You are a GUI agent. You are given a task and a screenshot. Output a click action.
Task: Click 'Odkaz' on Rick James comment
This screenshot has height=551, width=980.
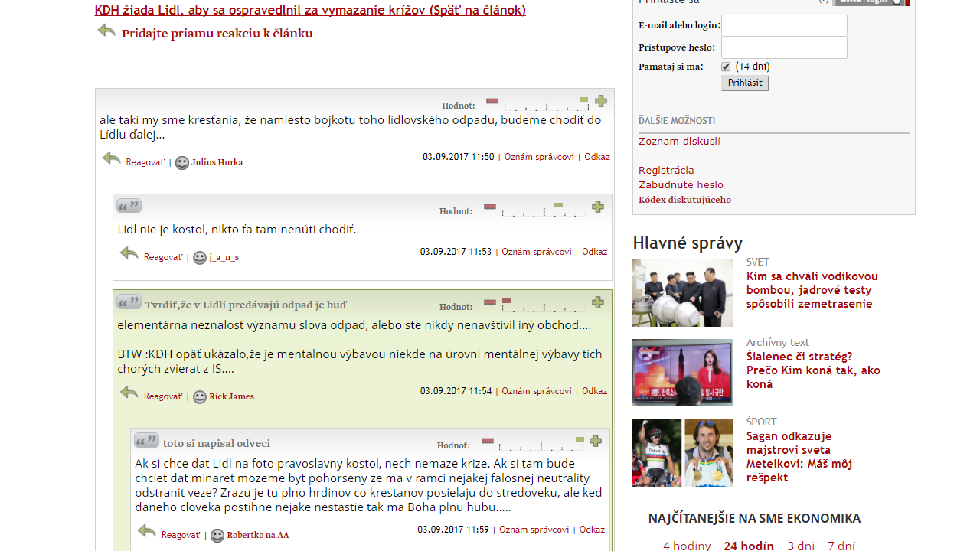pos(595,391)
